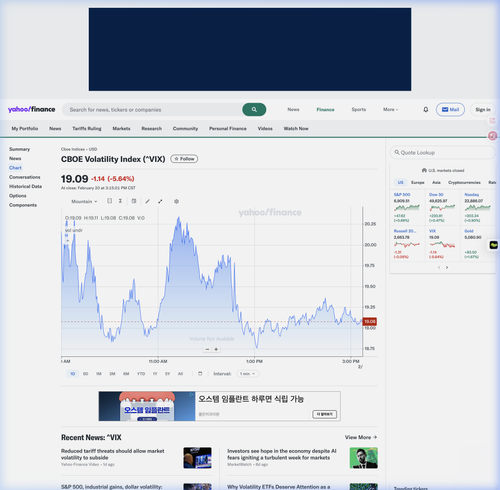Screen dimensions: 500x490
Task: Click the Korean implant banner ad button
Action: pyautogui.click(x=324, y=414)
